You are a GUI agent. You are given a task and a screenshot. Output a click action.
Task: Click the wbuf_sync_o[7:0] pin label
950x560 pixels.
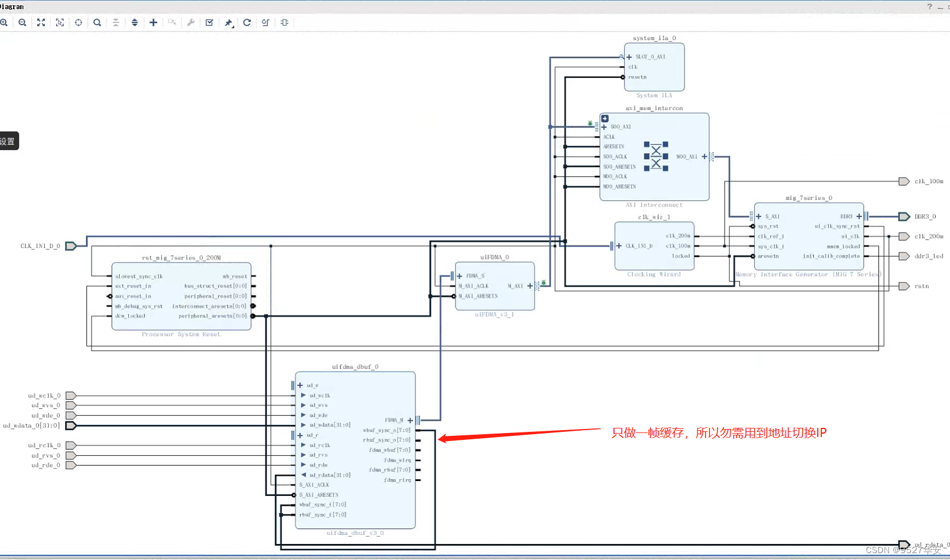pyautogui.click(x=386, y=430)
